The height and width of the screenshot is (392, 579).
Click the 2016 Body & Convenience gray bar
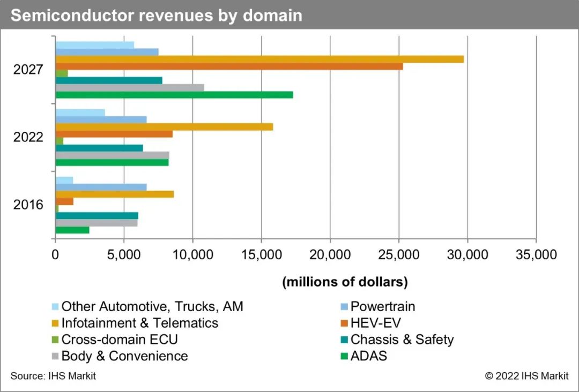pyautogui.click(x=96, y=223)
